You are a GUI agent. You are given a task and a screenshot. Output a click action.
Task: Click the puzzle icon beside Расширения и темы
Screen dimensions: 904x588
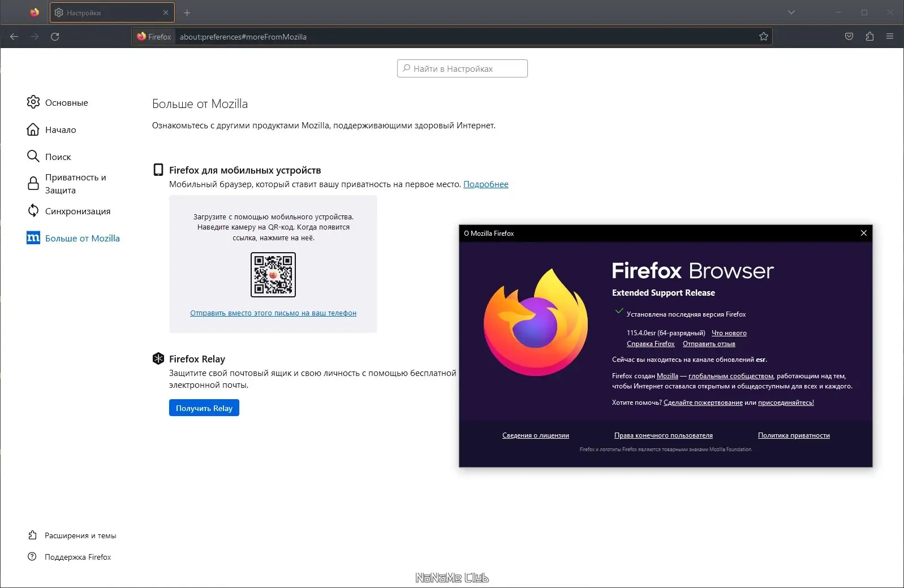pos(32,535)
